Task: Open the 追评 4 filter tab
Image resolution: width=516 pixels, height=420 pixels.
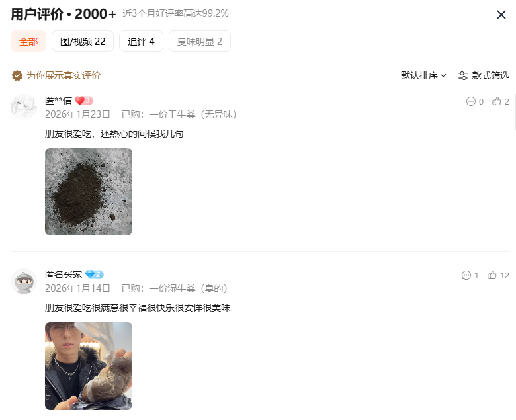Action: click(x=141, y=42)
